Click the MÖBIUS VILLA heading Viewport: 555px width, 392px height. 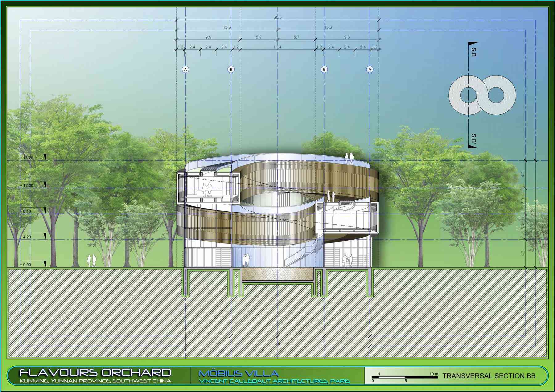(x=238, y=374)
